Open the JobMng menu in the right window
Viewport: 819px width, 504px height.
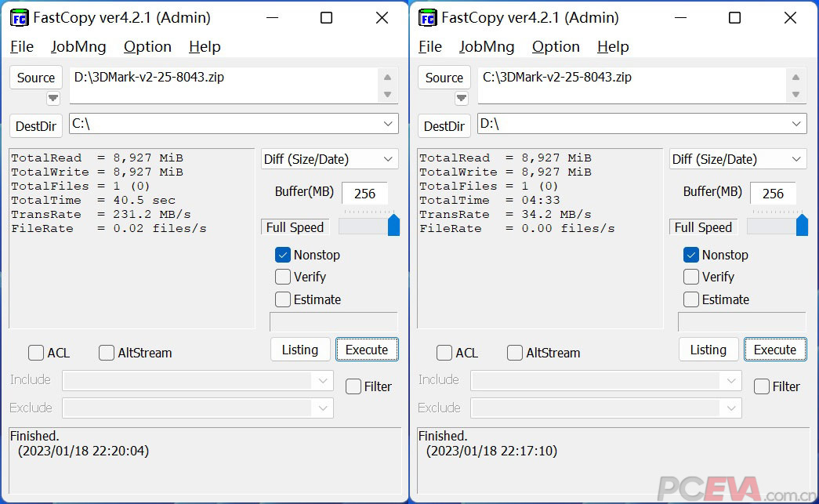pyautogui.click(x=486, y=47)
